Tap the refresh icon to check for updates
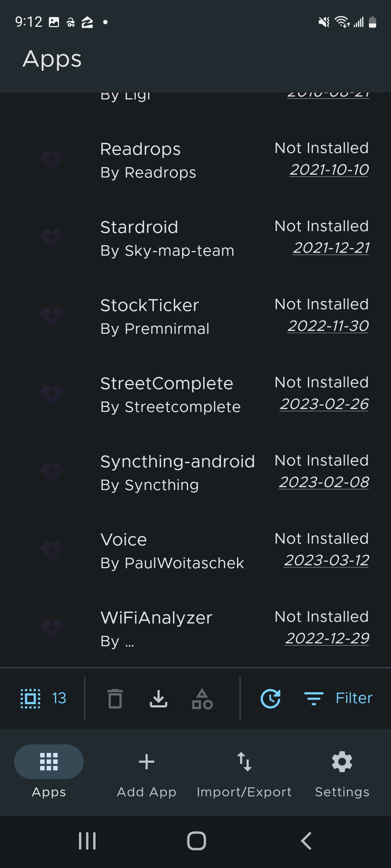The image size is (391, 868). pyautogui.click(x=270, y=698)
